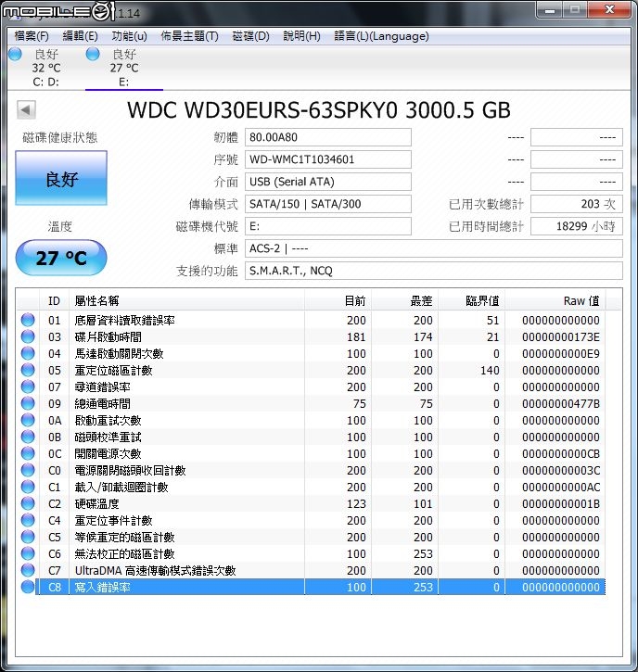This screenshot has width=638, height=672.
Task: Click the Raw 值 column header
Action: (x=555, y=301)
